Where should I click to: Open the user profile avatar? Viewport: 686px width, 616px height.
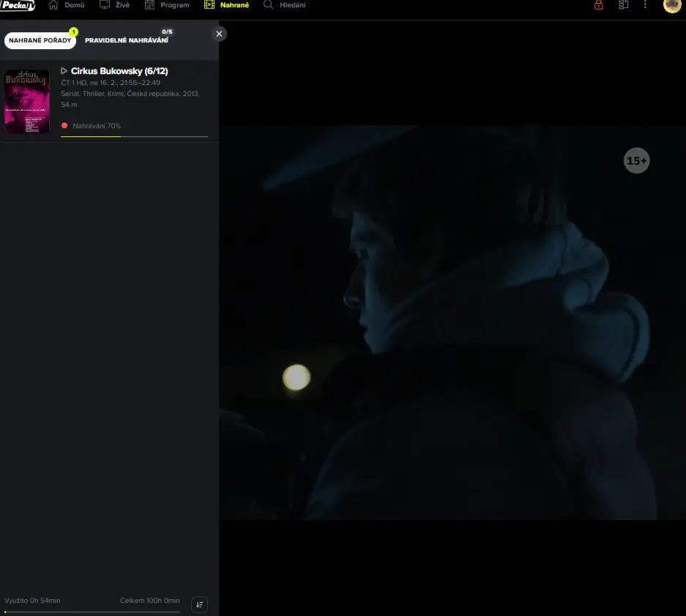672,5
